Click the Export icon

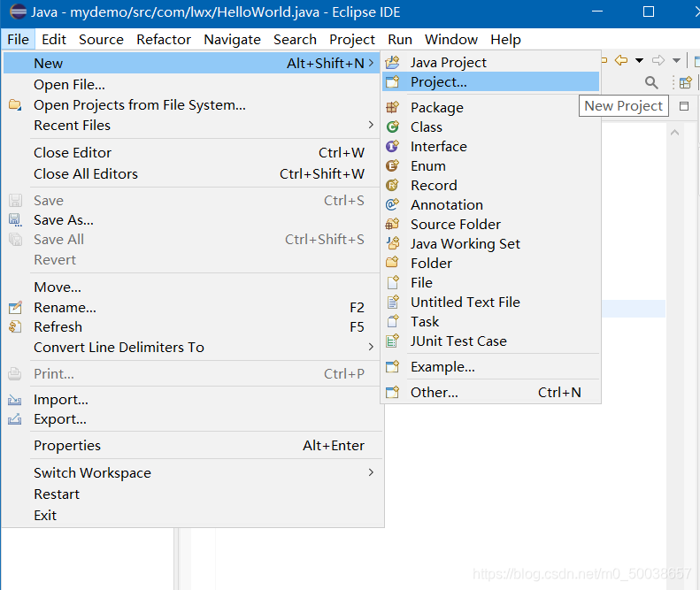[x=15, y=419]
